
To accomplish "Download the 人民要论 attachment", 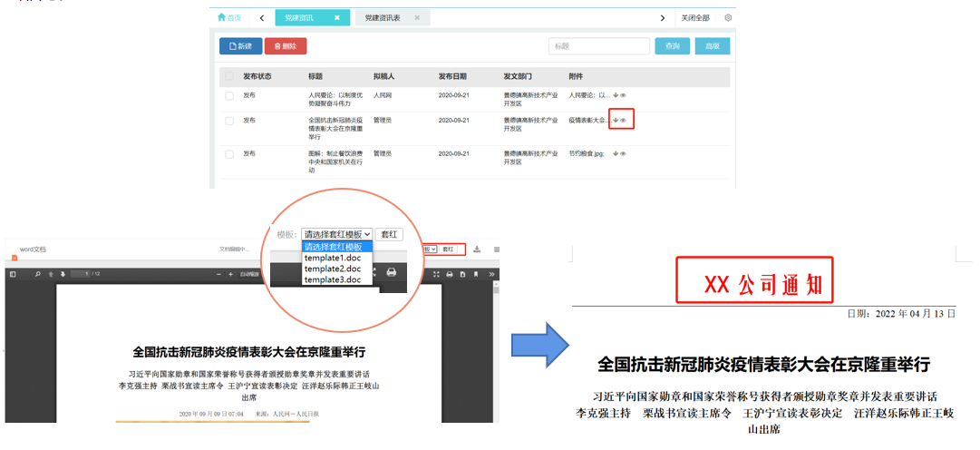I will click(x=616, y=95).
